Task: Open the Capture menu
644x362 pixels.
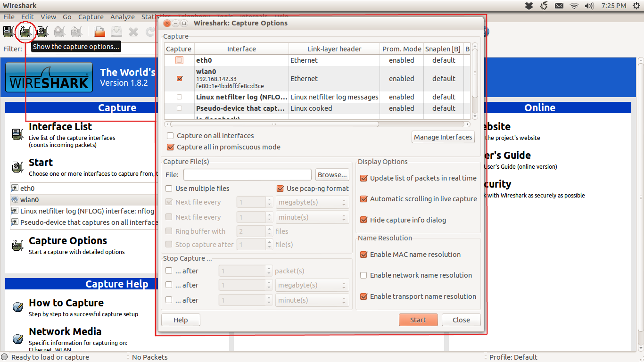Action: point(91,17)
